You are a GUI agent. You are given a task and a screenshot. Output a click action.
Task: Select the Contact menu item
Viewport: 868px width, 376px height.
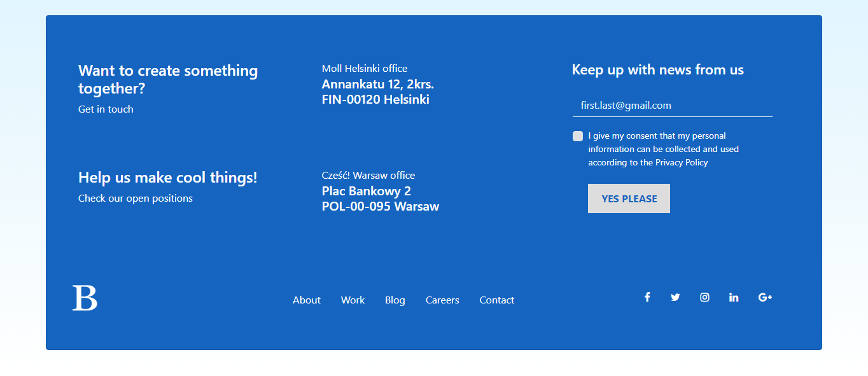[x=496, y=300]
